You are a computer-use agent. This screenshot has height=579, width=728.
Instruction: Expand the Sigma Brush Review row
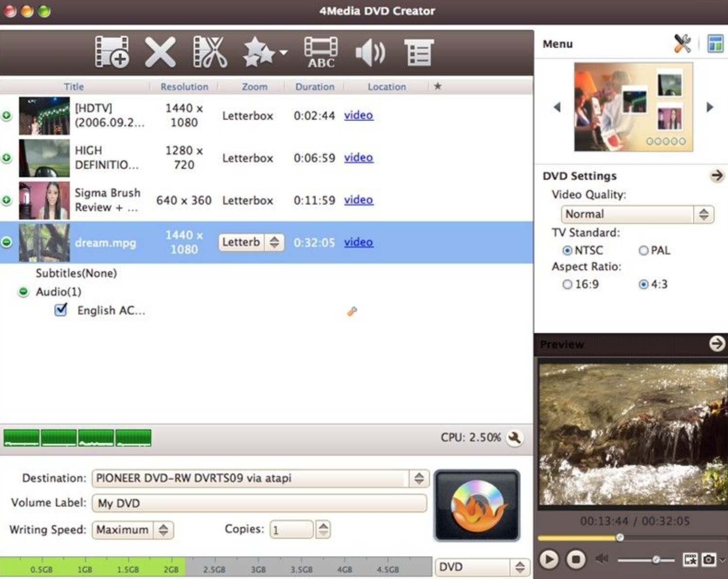[6, 200]
